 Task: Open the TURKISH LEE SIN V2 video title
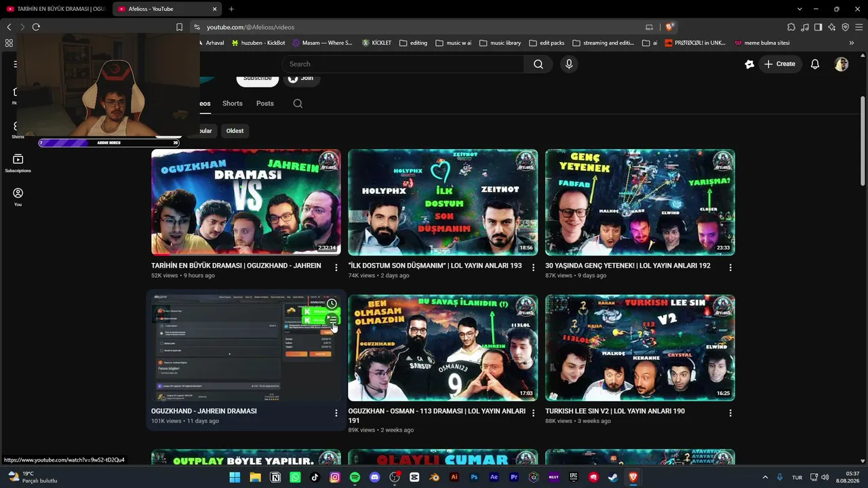(x=615, y=411)
